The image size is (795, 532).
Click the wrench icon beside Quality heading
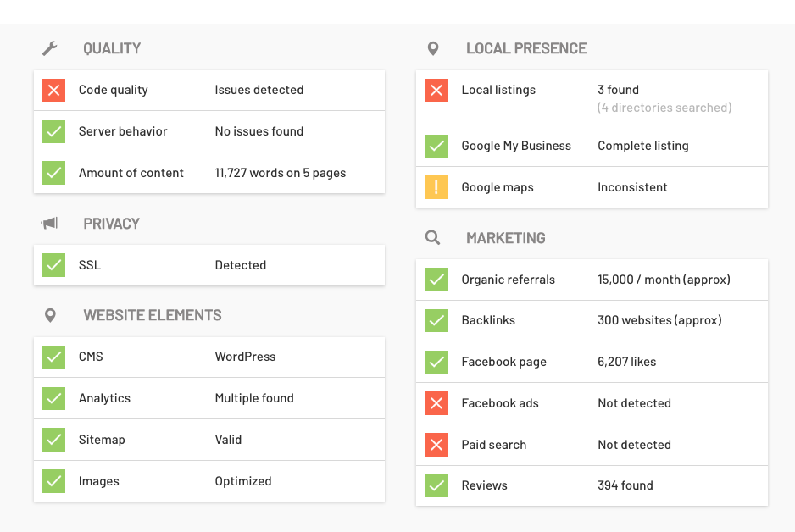pyautogui.click(x=50, y=48)
